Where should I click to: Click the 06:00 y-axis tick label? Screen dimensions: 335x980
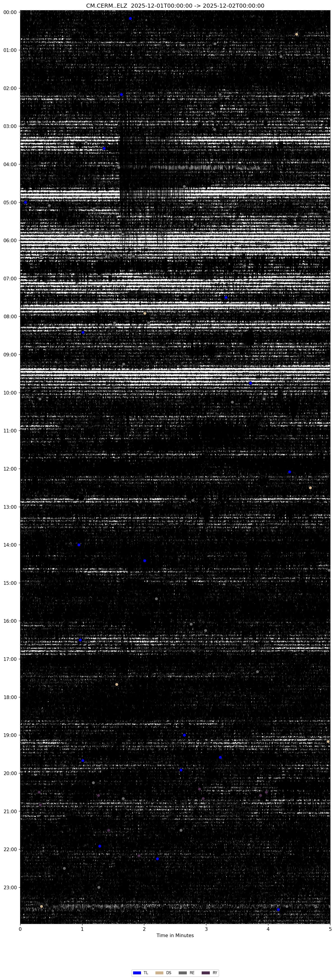pos(10,240)
